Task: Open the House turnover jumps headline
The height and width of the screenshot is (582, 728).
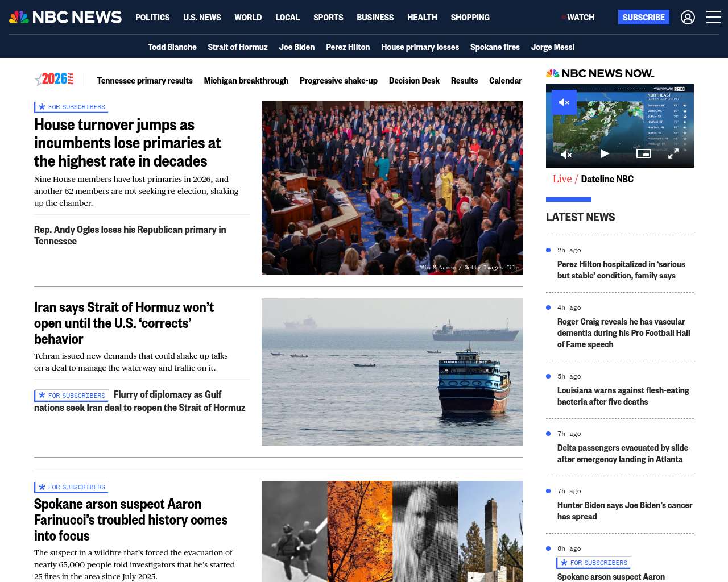Action: (127, 143)
